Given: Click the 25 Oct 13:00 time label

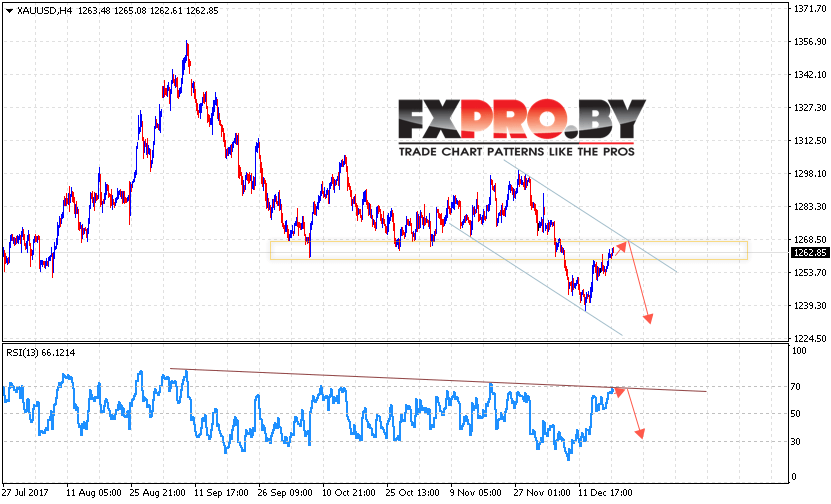Looking at the screenshot, I should 412,492.
